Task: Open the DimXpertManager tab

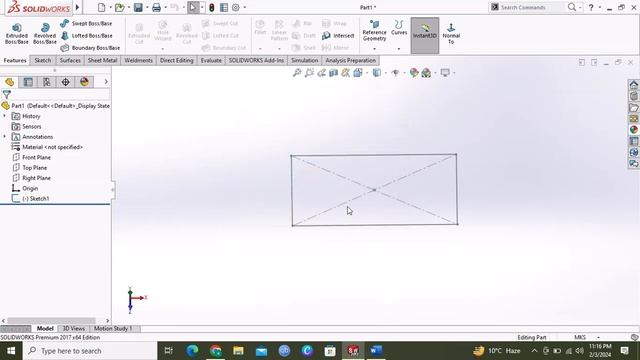Action: point(65,82)
